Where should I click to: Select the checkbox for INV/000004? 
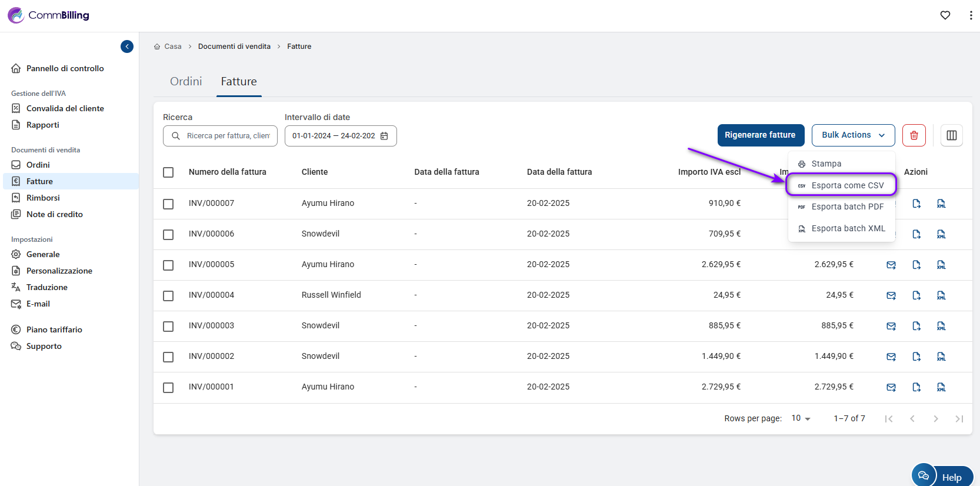(168, 295)
